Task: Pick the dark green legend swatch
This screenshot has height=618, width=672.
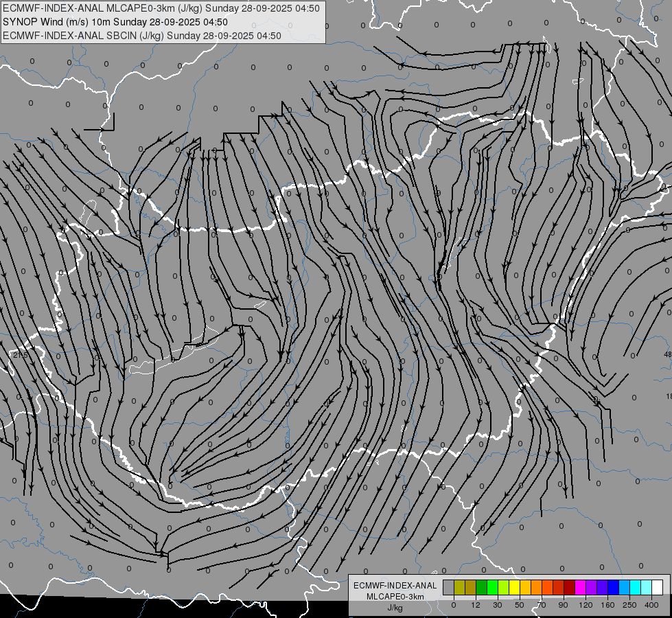Action: point(482,587)
